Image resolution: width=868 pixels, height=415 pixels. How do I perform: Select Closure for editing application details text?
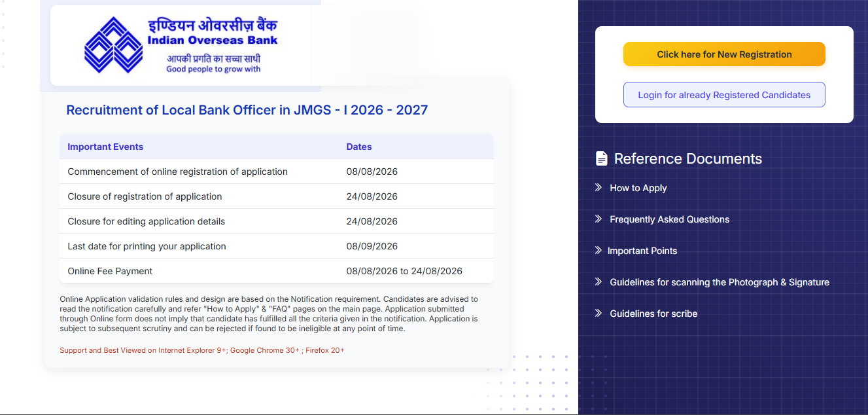coord(146,221)
